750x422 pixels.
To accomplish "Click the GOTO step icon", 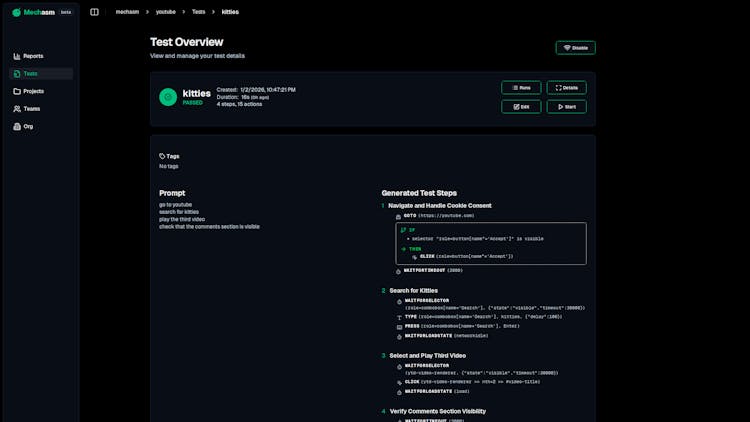I will [x=398, y=215].
